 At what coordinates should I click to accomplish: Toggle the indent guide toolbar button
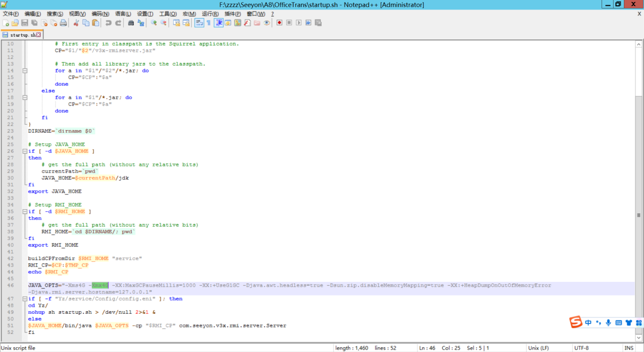click(x=218, y=23)
